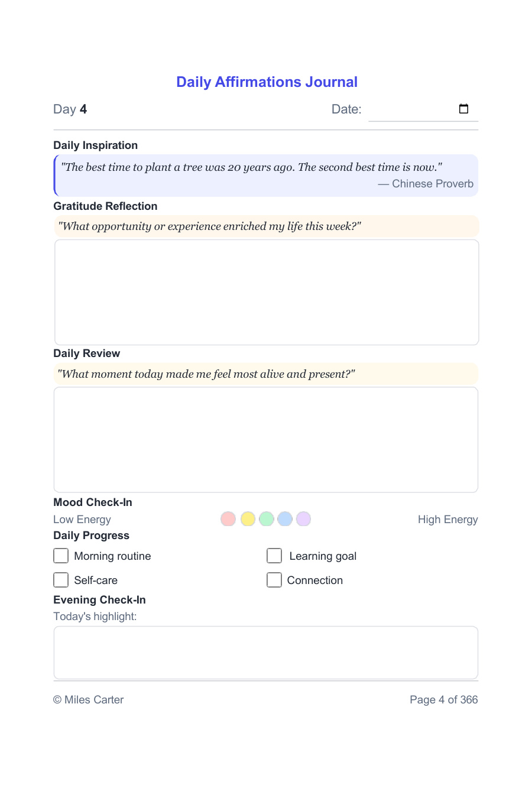Click in the Daily Review text area
Viewport: 532px width, 798px height.
pyautogui.click(x=266, y=440)
